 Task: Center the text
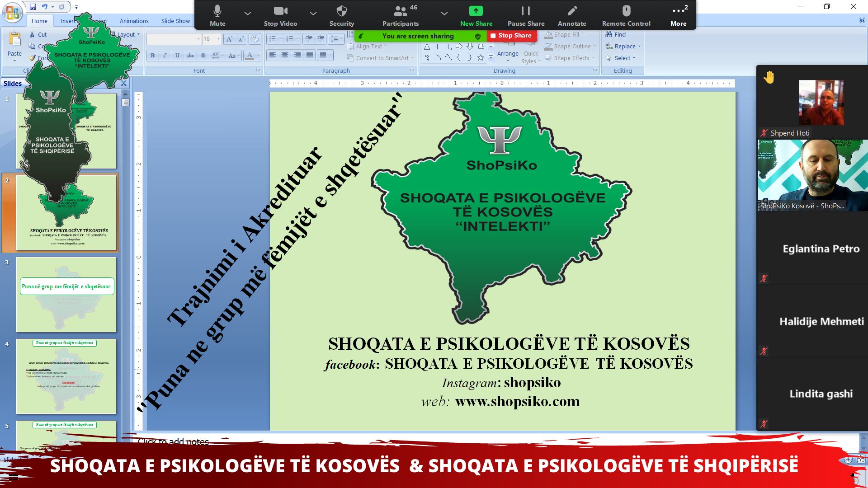pyautogui.click(x=284, y=55)
